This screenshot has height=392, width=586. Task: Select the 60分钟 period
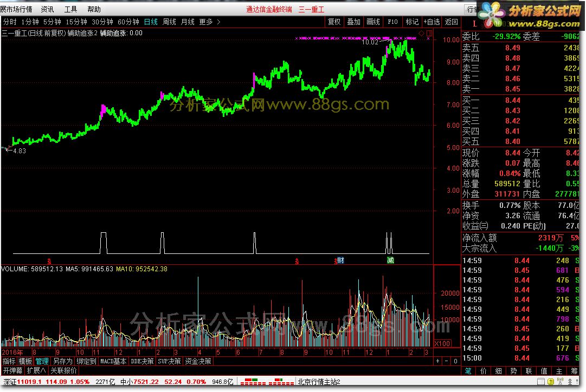[128, 22]
